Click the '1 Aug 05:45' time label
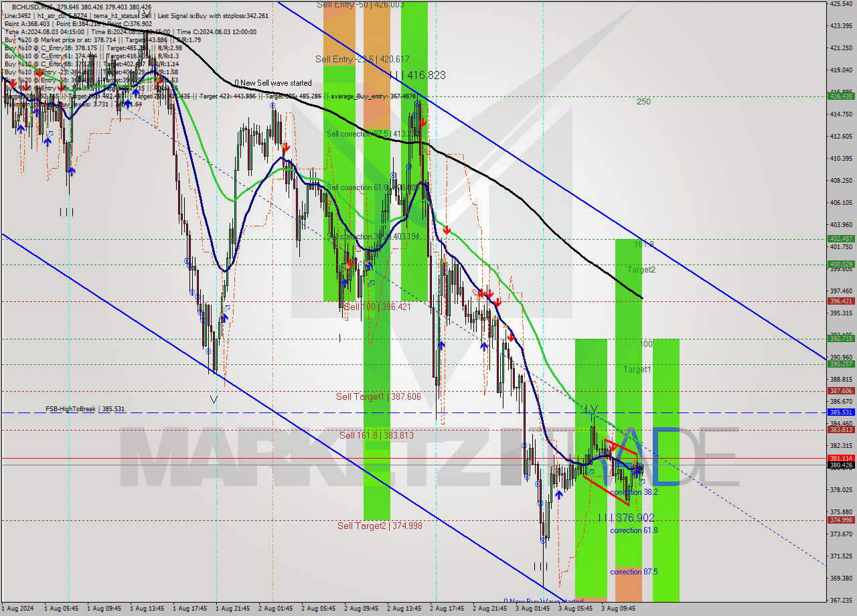This screenshot has width=857, height=616. click(x=60, y=609)
